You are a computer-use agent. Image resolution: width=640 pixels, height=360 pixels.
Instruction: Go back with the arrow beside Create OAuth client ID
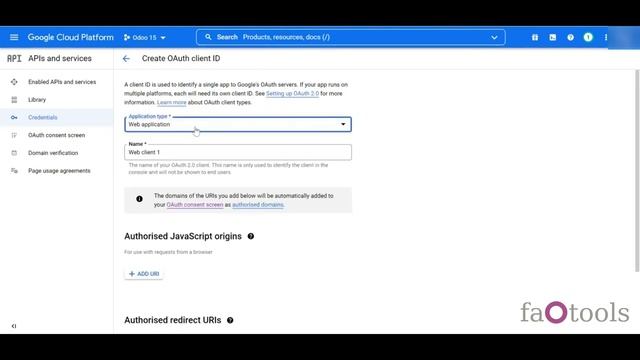[126, 59]
